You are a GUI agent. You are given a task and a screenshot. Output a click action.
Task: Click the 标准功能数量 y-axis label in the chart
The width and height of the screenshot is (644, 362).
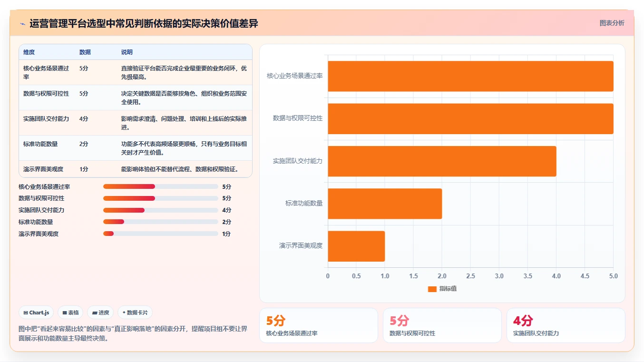pos(304,204)
